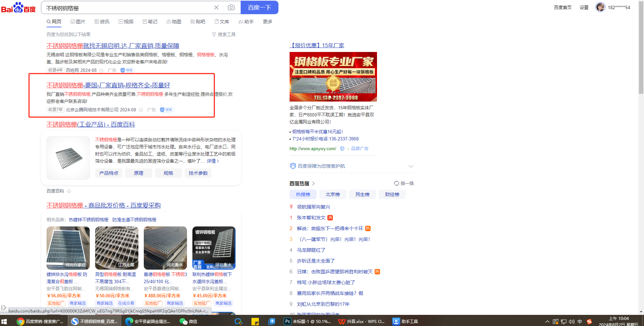Open the 百度爱采购 商品批发价格 link
The width and height of the screenshot is (644, 326).
[104, 206]
